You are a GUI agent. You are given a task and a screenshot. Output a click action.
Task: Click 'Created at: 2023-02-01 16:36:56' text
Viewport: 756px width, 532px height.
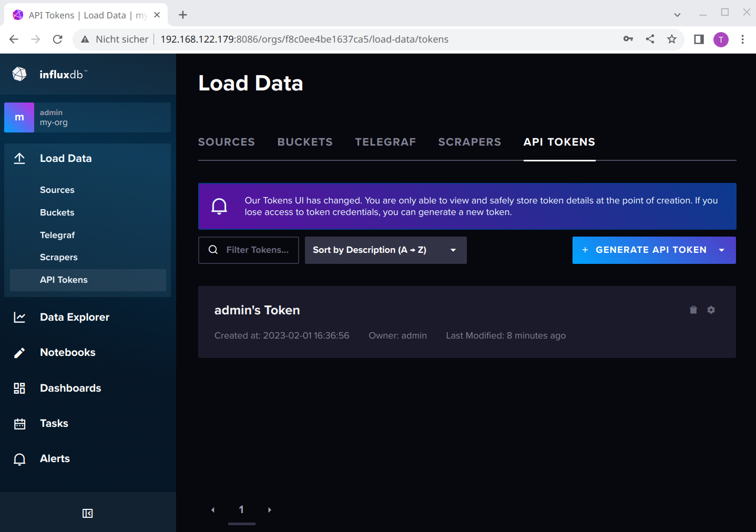[x=282, y=335]
